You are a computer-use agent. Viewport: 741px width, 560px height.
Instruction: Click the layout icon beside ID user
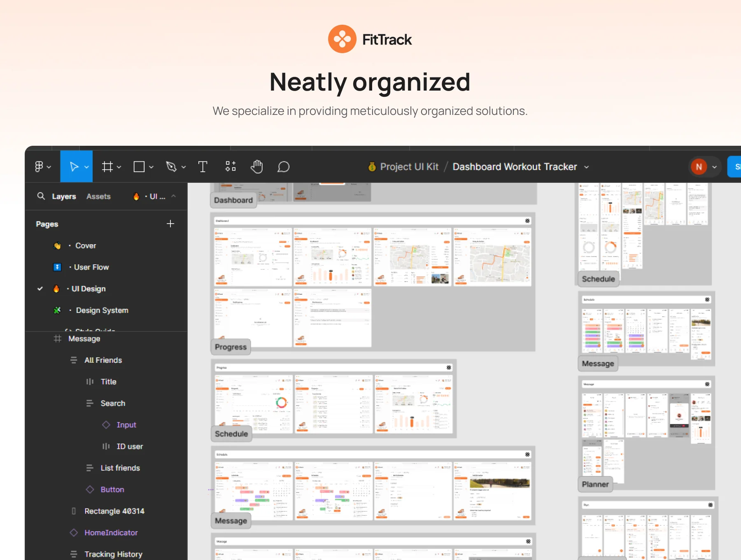pos(106,446)
